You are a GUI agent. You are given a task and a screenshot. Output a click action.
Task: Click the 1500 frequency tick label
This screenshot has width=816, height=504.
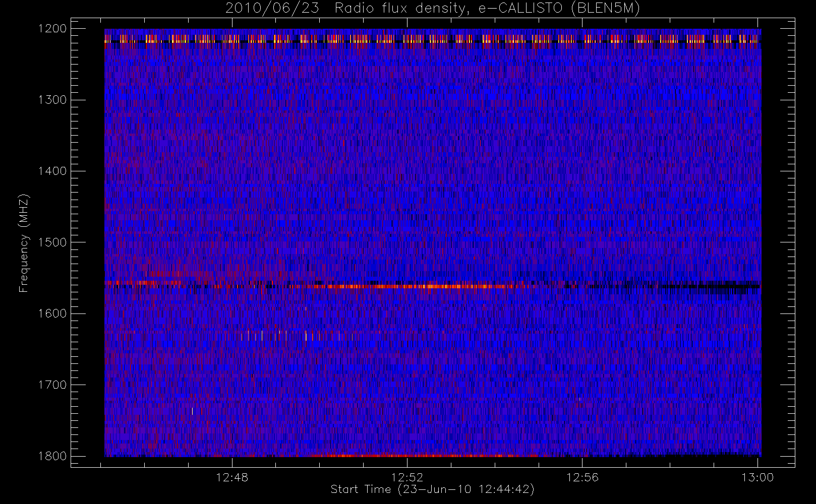tap(52, 242)
